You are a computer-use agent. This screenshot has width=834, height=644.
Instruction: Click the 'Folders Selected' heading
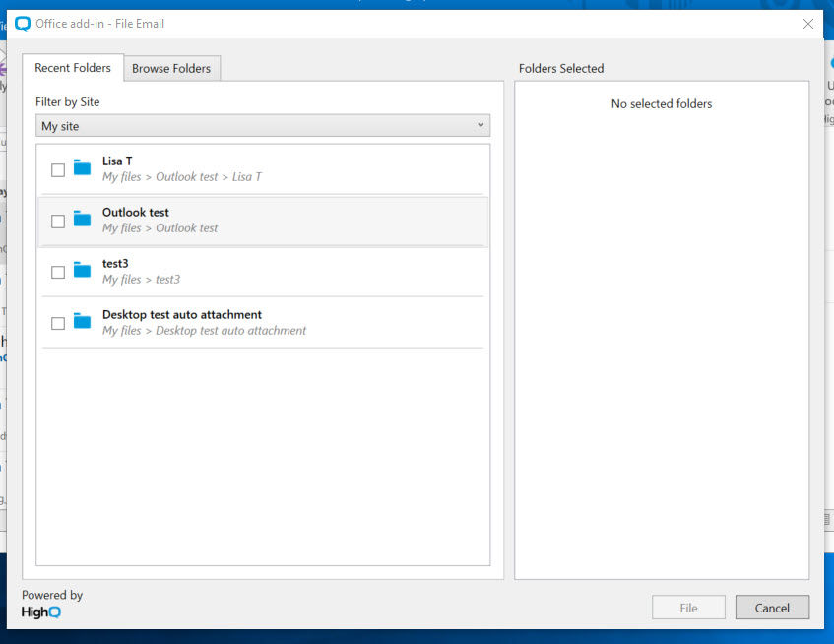tap(561, 69)
